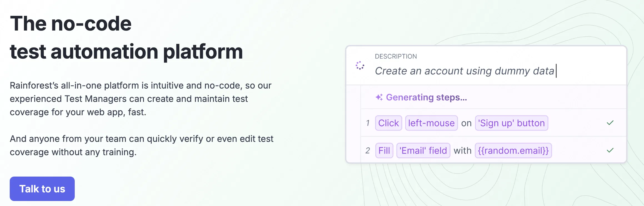Select step number 2 row index
The height and width of the screenshot is (206, 644).
[x=368, y=150]
